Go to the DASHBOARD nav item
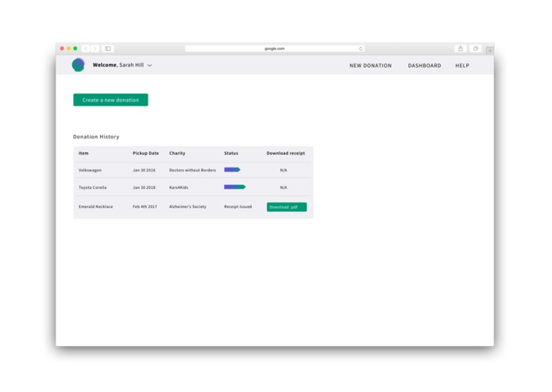The width and height of the screenshot is (552, 392). point(424,65)
